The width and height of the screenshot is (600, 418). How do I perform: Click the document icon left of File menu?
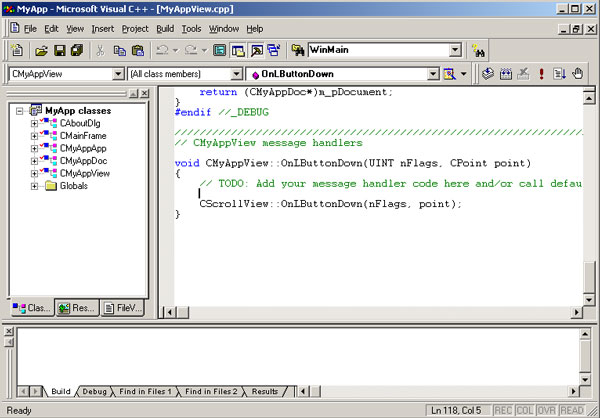[x=15, y=28]
